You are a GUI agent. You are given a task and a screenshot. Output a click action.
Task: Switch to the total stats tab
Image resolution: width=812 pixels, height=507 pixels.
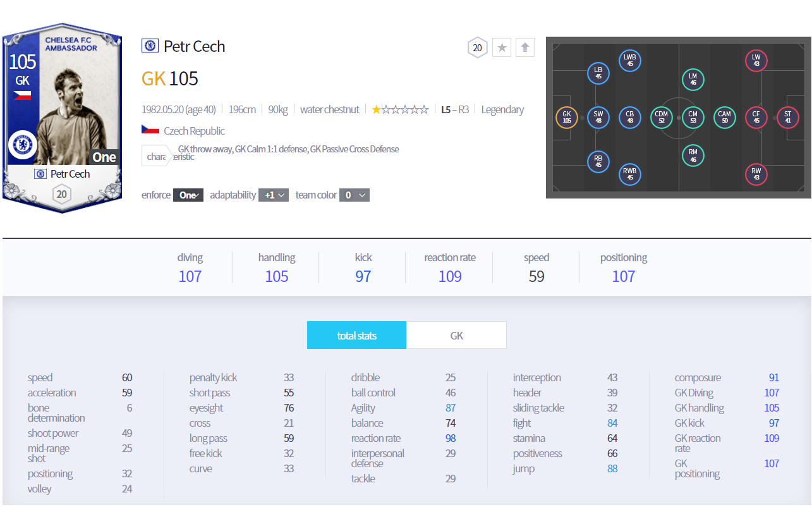356,336
